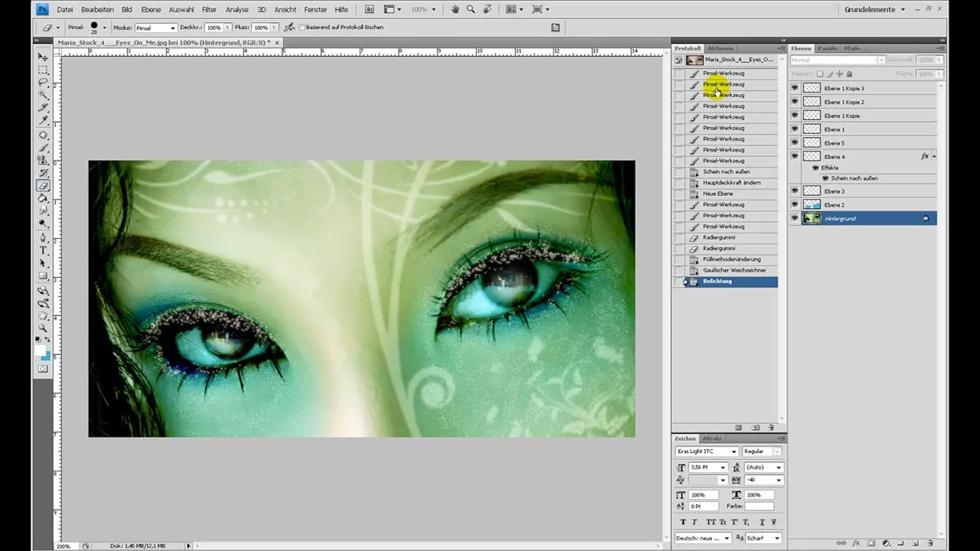The height and width of the screenshot is (551, 980).
Task: Click the Belichtung history state
Action: [x=717, y=281]
